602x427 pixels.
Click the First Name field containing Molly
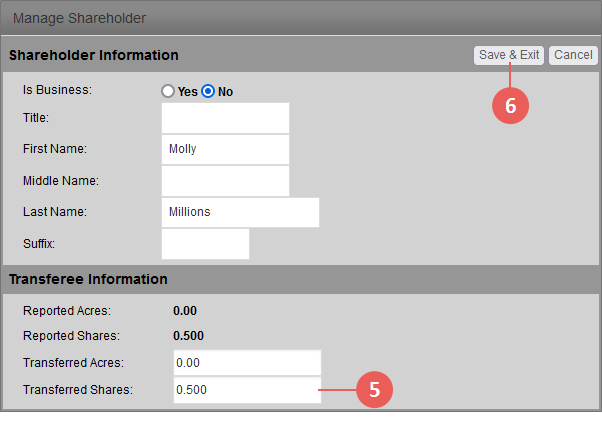[x=225, y=149]
